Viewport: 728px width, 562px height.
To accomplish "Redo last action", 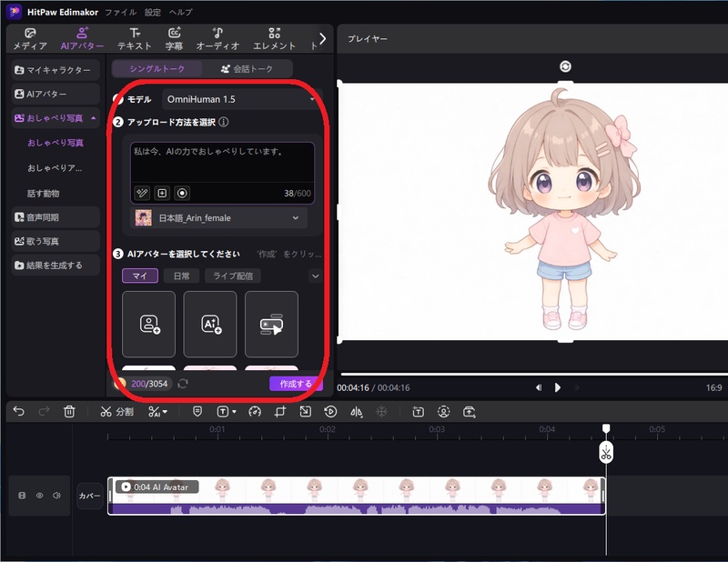I will tap(44, 411).
